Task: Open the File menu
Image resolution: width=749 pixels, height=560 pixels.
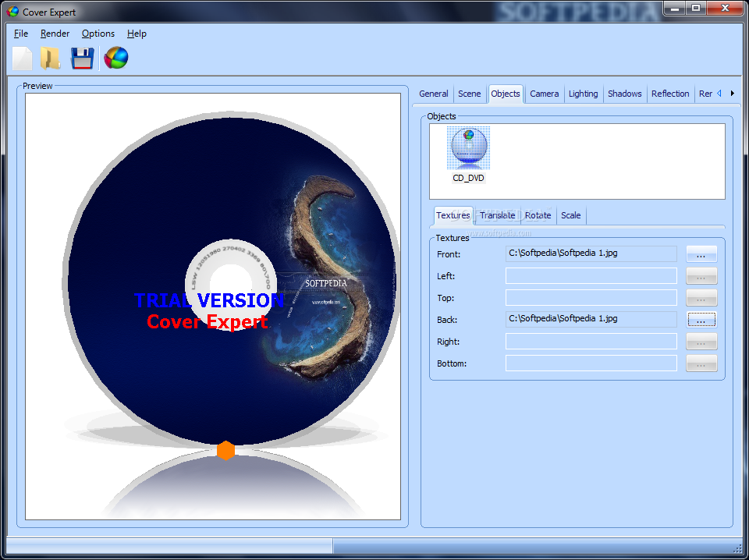Action: click(21, 34)
